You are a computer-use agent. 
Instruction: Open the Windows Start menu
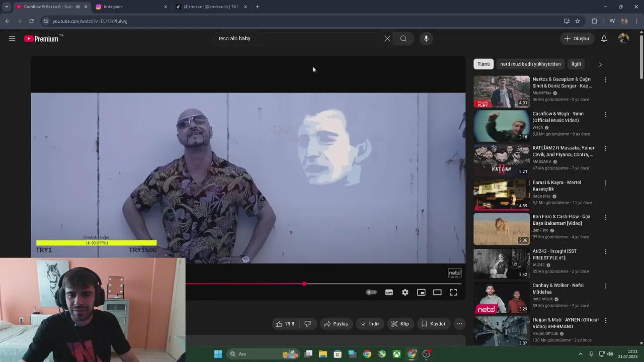[218, 354]
